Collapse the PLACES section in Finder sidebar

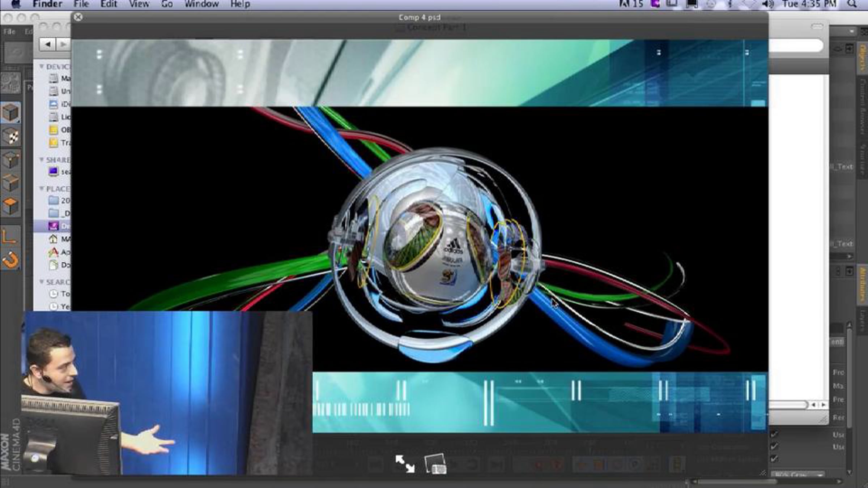42,188
